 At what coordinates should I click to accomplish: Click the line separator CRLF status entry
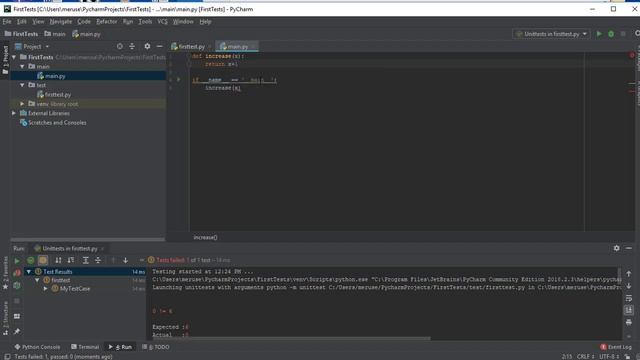tap(585, 357)
